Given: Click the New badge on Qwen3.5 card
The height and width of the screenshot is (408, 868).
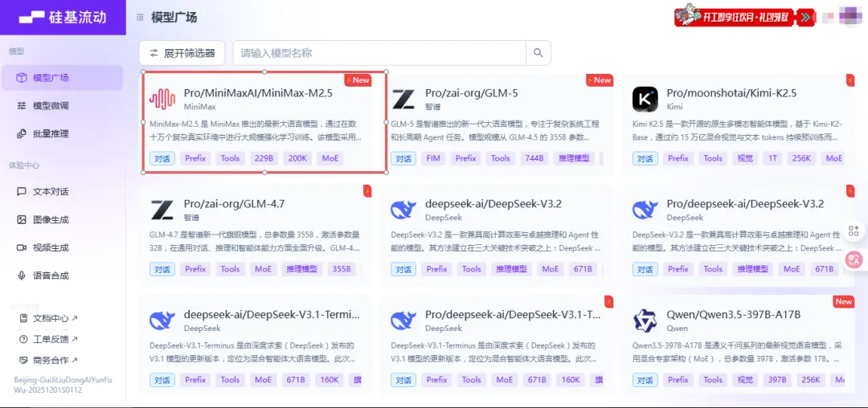Looking at the screenshot, I should pos(844,301).
